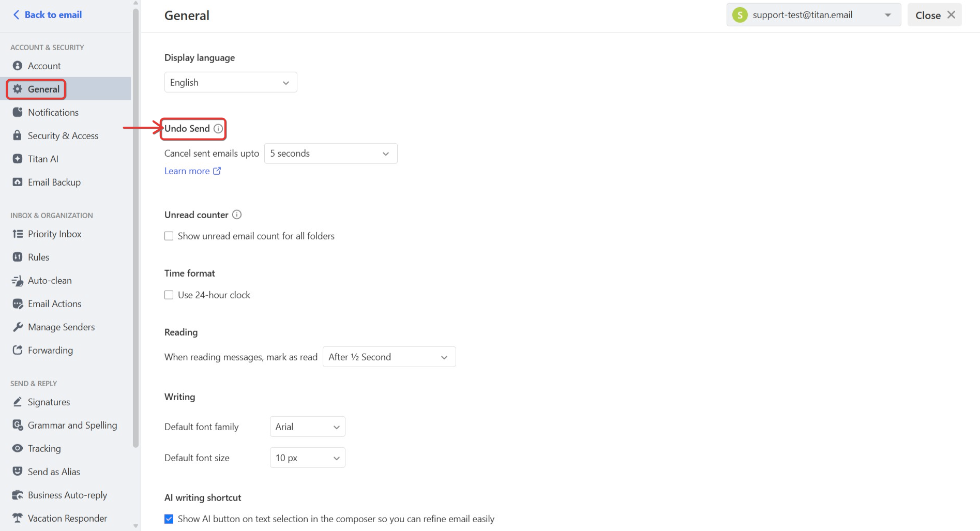The width and height of the screenshot is (980, 531).
Task: Open Signatures settings page
Action: (x=49, y=402)
